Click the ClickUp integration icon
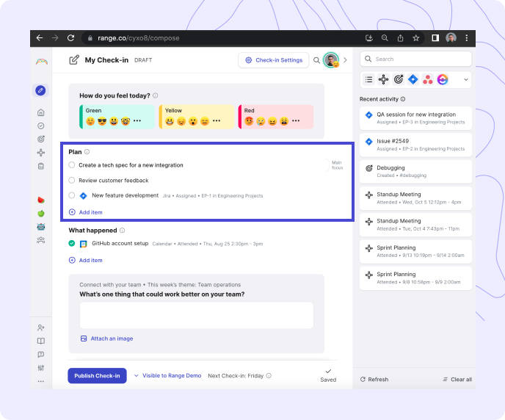 point(443,79)
